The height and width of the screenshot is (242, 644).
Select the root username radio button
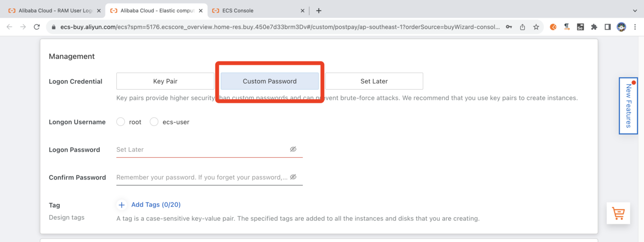point(121,122)
